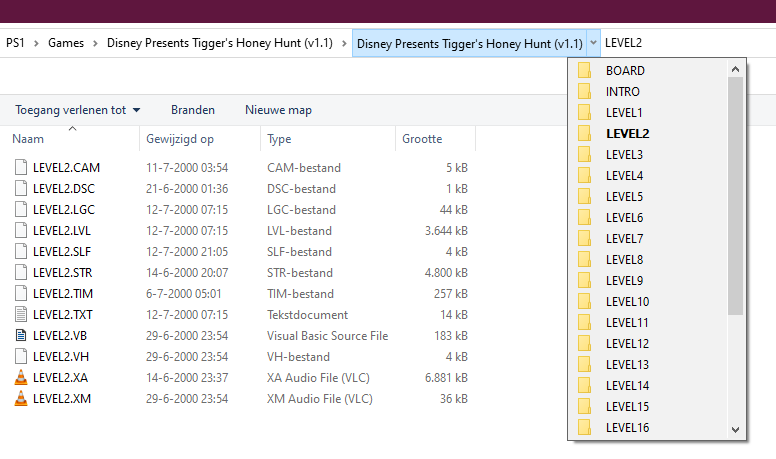Click the LEVEL3 folder icon in dropdown
The height and width of the screenshot is (459, 776).
click(x=584, y=154)
